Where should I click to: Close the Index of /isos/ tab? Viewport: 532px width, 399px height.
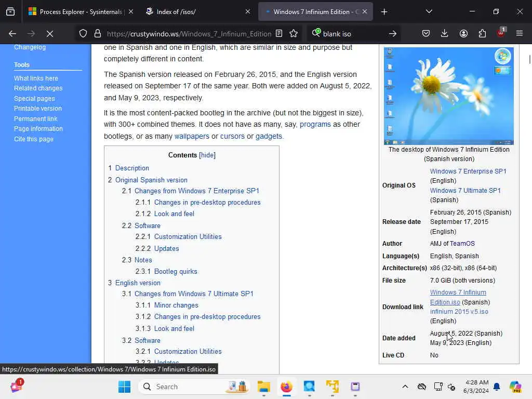point(248,11)
